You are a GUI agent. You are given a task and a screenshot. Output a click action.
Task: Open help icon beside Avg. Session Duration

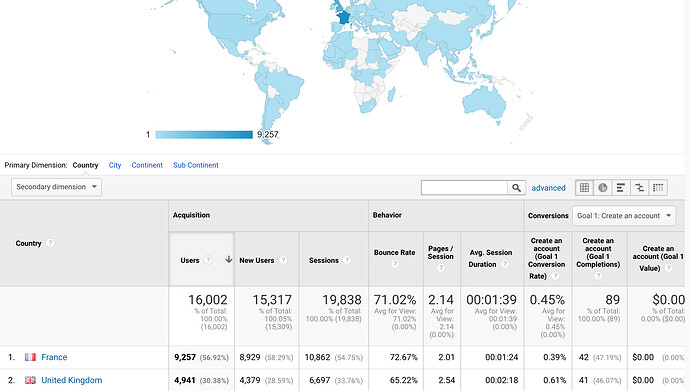(x=505, y=264)
